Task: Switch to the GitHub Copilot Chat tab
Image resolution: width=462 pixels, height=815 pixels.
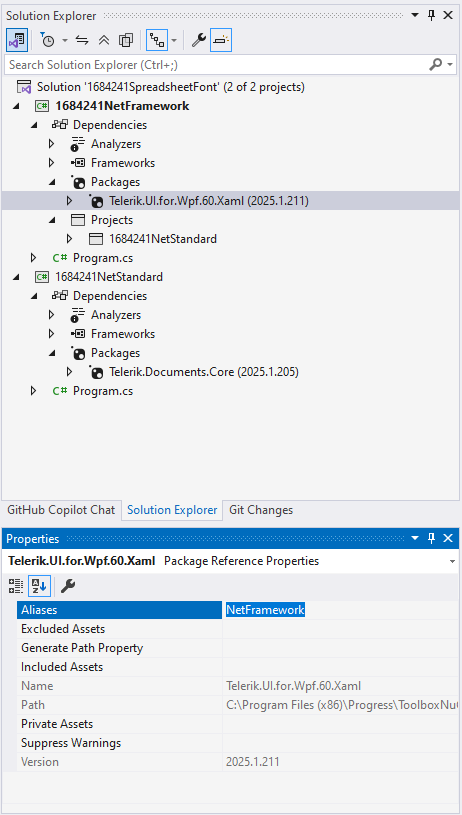Action: pyautogui.click(x=61, y=510)
